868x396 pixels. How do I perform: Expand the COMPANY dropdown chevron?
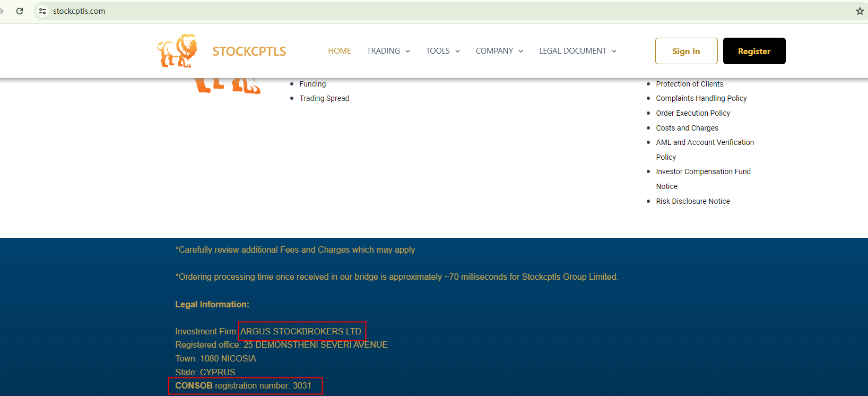click(x=521, y=51)
